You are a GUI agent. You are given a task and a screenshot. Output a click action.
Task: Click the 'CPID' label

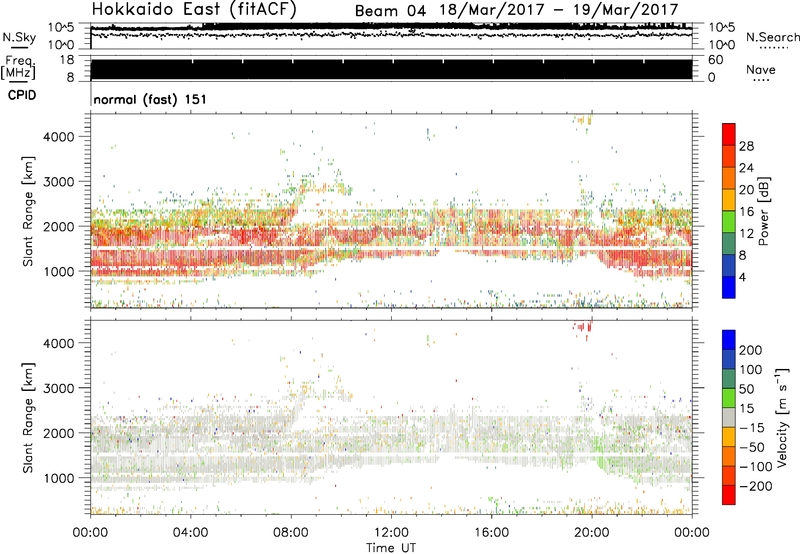pos(22,95)
